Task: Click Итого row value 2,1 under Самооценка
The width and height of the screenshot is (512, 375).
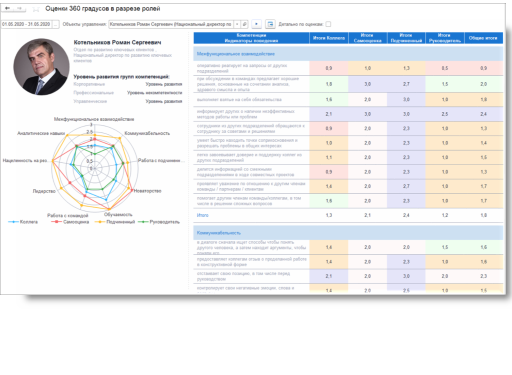Action: (x=368, y=215)
